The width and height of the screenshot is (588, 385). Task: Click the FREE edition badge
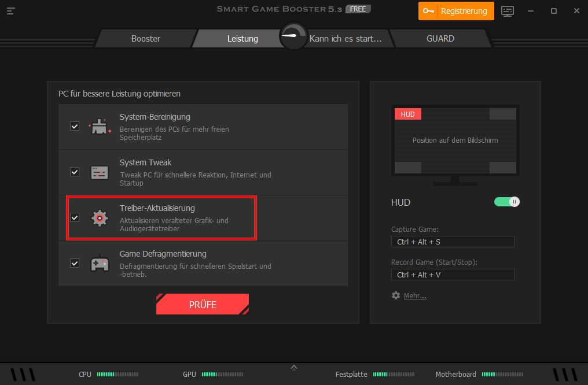tap(358, 9)
